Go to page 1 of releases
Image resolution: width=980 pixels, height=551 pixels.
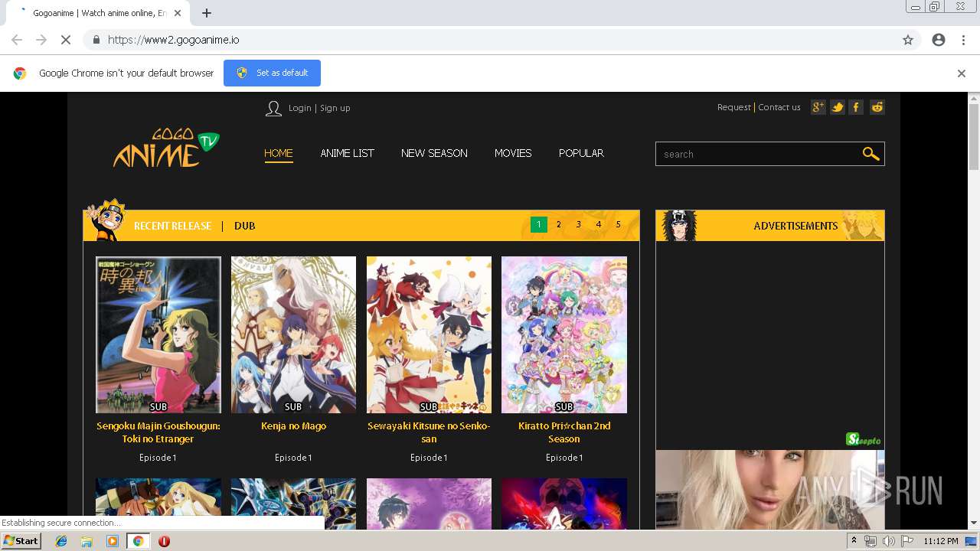[x=539, y=224]
